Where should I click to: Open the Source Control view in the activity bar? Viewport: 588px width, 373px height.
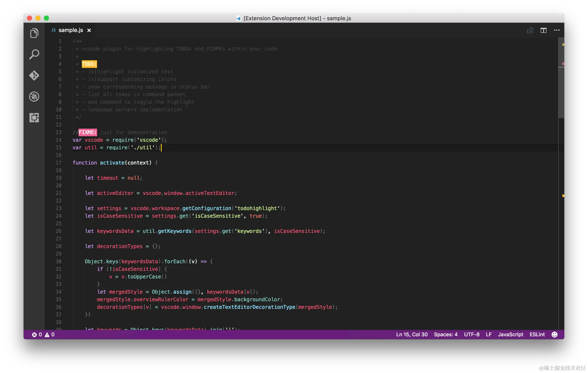click(x=34, y=75)
